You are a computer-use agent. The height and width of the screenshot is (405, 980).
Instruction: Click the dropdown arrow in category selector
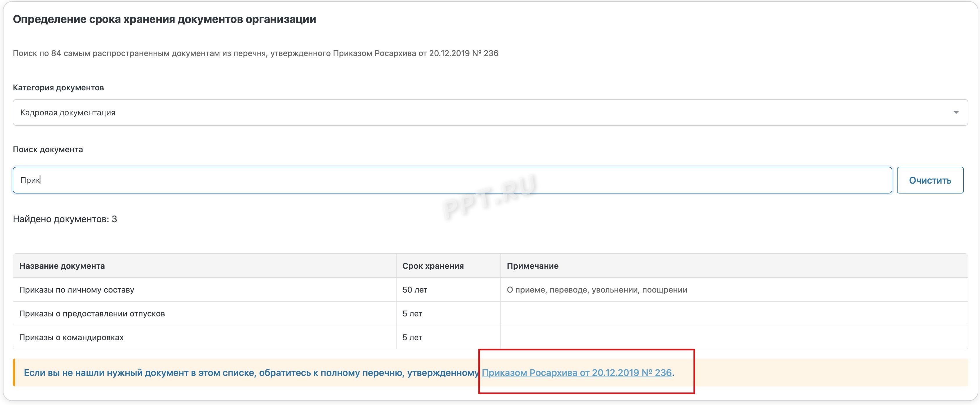click(956, 112)
